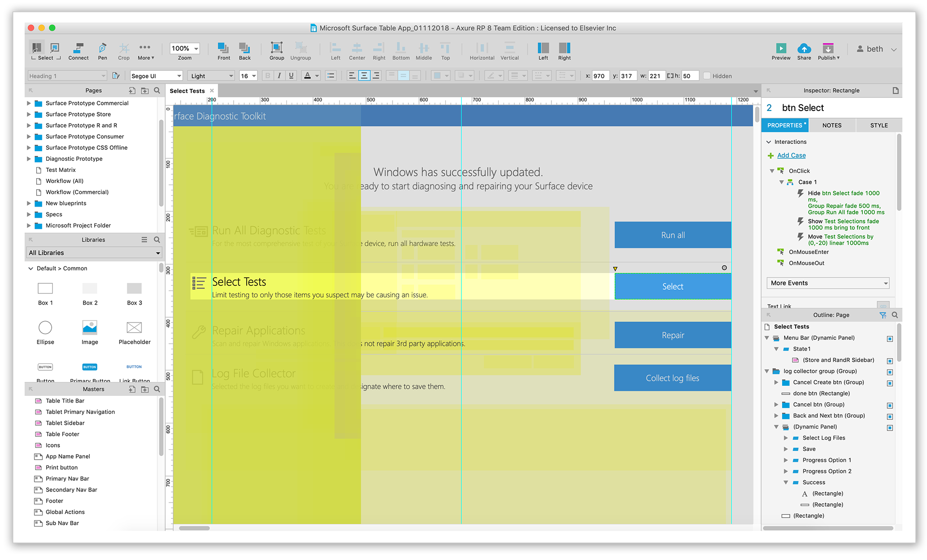The image size is (927, 560).
Task: Align text to the left
Action: click(x=352, y=76)
